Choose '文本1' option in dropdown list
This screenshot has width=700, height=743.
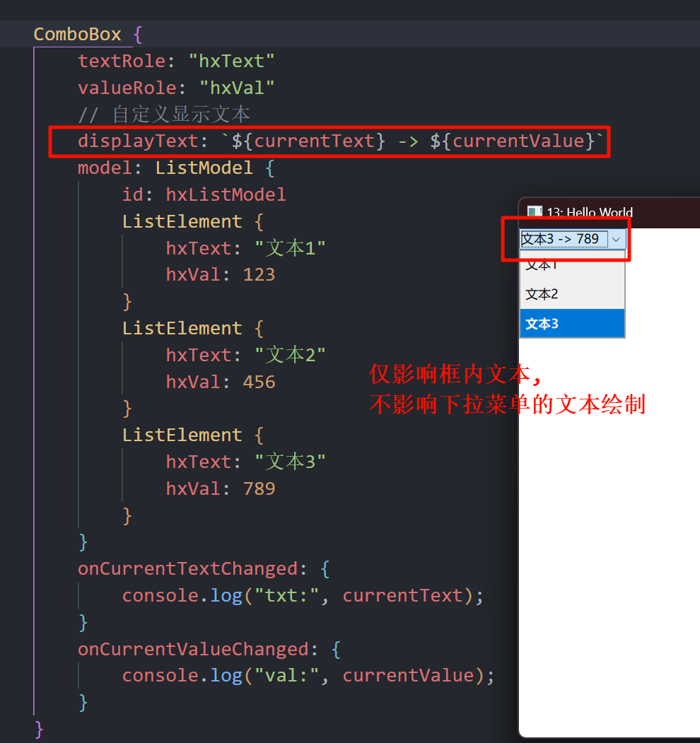(x=573, y=266)
